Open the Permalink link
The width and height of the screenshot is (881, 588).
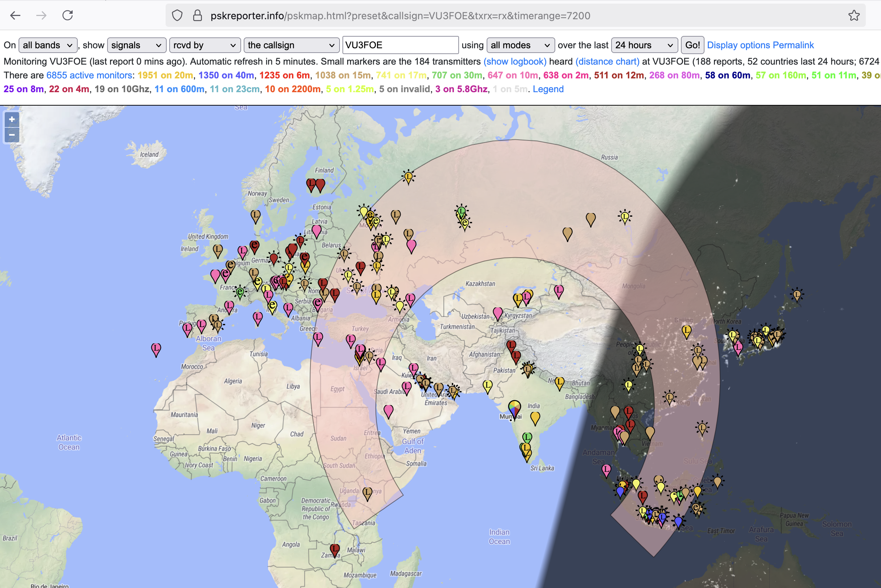(793, 45)
